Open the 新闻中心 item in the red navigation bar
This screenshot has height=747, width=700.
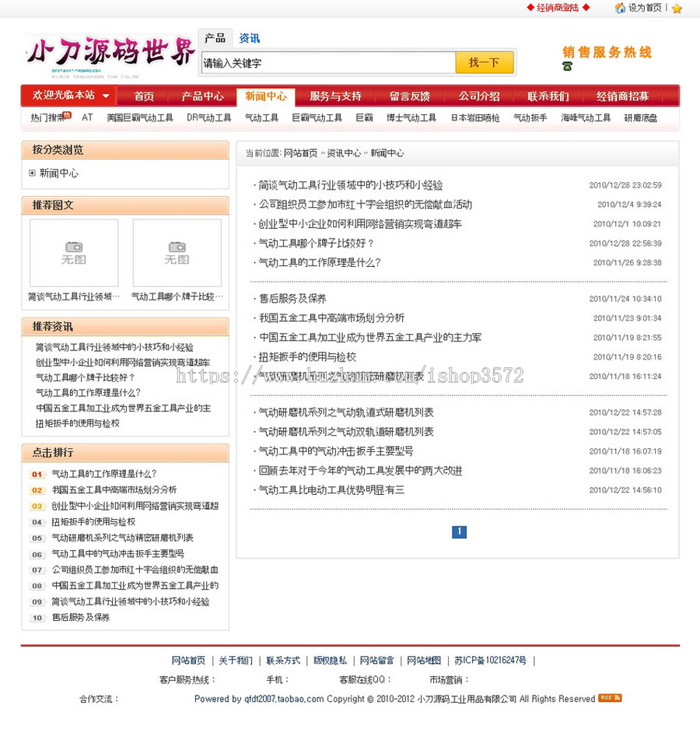click(267, 96)
